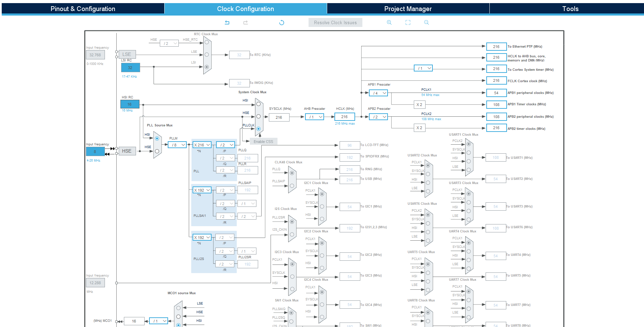Click the HSE input frequency field showing 8

click(95, 151)
